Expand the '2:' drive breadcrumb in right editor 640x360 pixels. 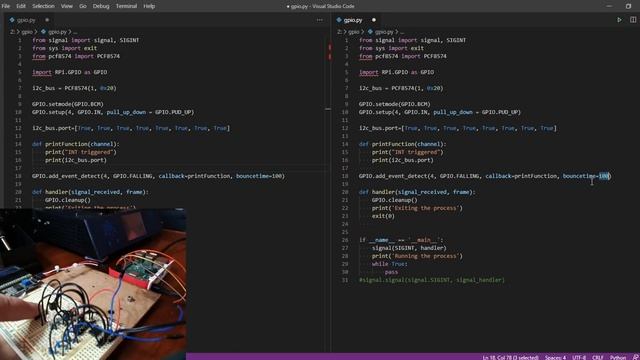pos(339,31)
